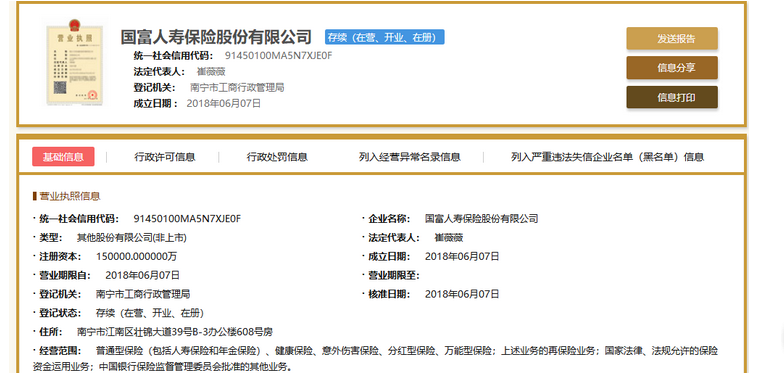
Task: Click credit code 91450100MA5N7XJE0F in header
Action: (x=278, y=56)
